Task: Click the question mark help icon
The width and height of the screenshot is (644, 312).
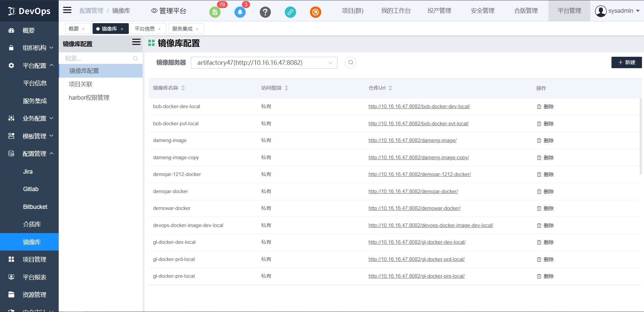Action: pyautogui.click(x=265, y=12)
